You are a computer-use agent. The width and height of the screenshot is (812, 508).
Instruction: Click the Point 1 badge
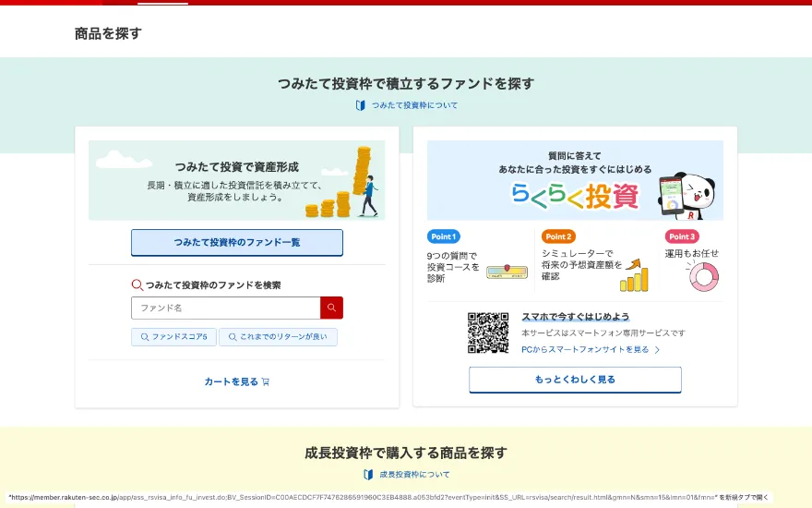(x=444, y=236)
